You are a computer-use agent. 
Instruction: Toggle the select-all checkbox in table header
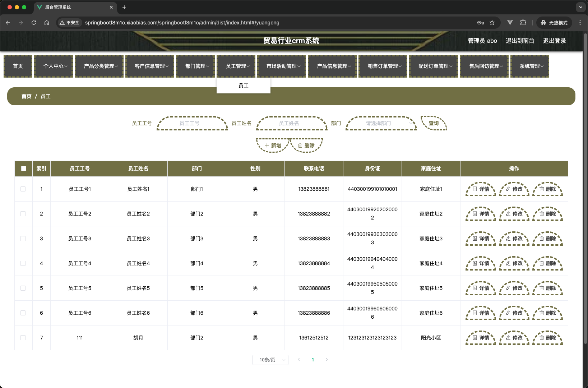tap(24, 168)
